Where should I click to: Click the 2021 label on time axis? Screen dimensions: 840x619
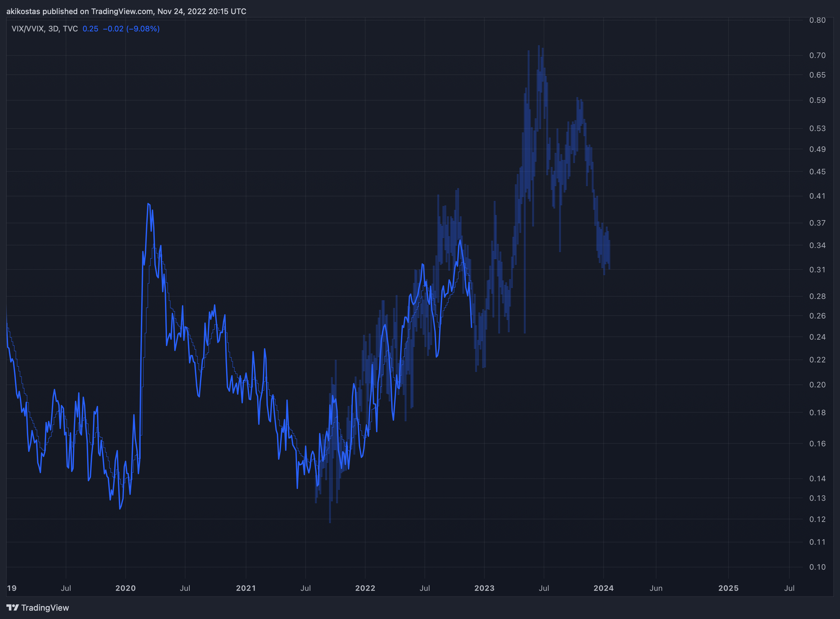[x=246, y=588]
